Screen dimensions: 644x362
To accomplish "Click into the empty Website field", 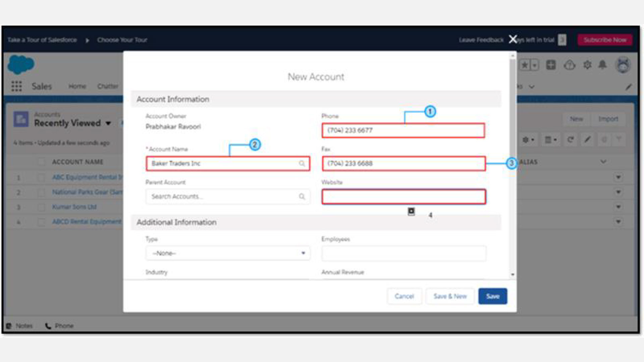I will pyautogui.click(x=404, y=197).
